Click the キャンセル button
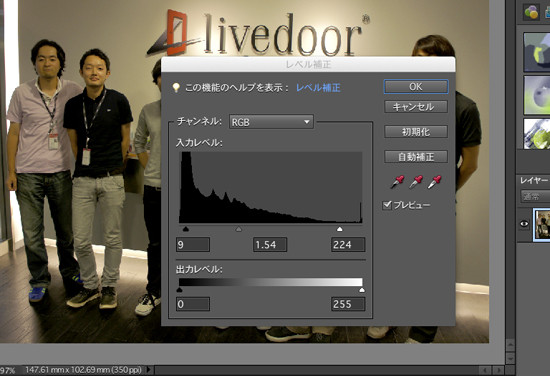This screenshot has width=550, height=376. [x=416, y=107]
